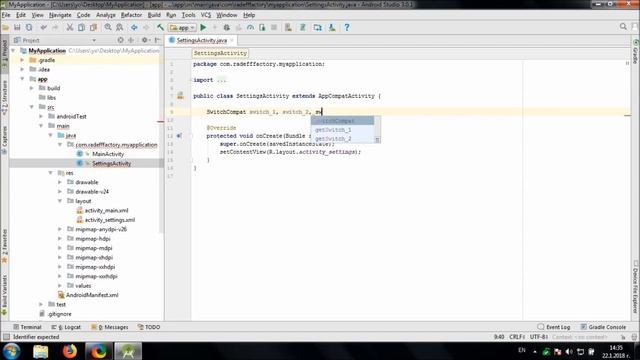Click the Project Structure toolbar icon
Image resolution: width=640 pixels, height=360 pixels.
[317, 27]
